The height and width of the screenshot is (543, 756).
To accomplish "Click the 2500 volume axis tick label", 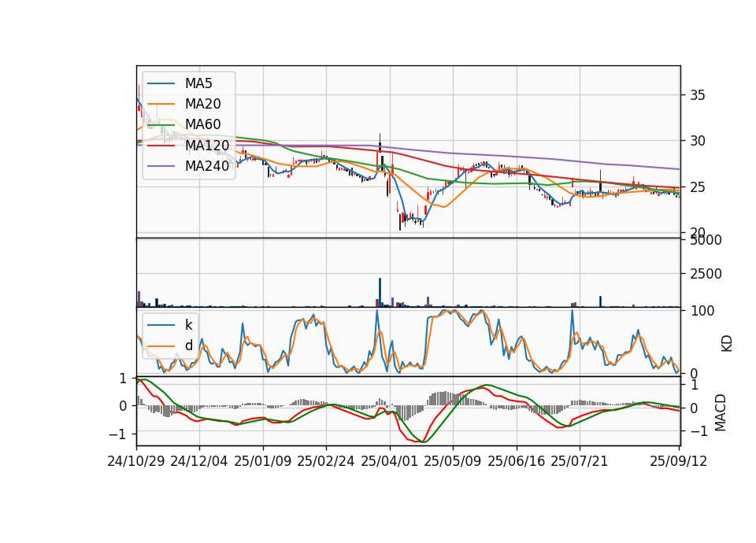I will (x=706, y=274).
